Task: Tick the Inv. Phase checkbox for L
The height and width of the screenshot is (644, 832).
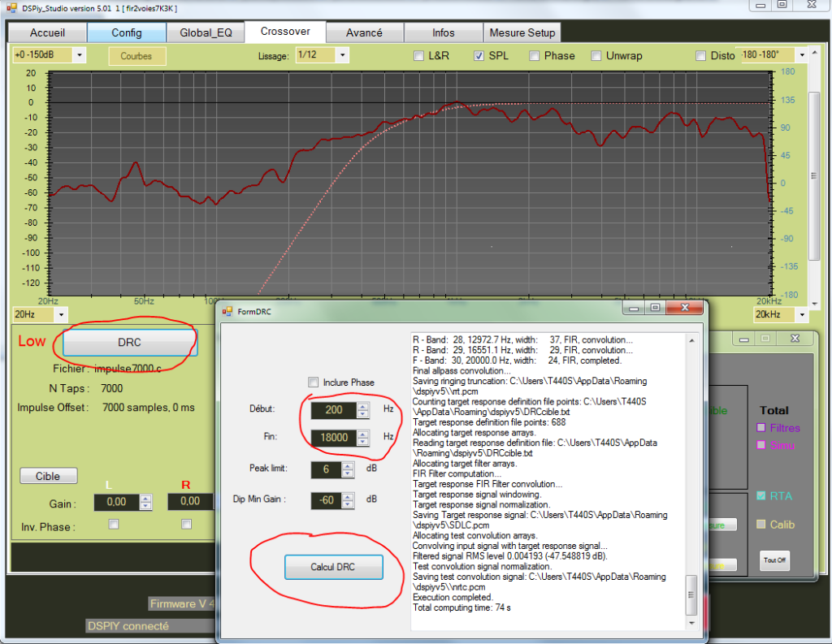Action: (x=113, y=525)
